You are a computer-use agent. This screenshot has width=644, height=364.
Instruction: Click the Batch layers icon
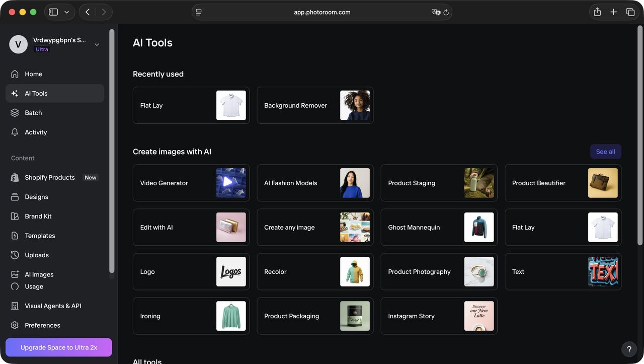click(15, 113)
